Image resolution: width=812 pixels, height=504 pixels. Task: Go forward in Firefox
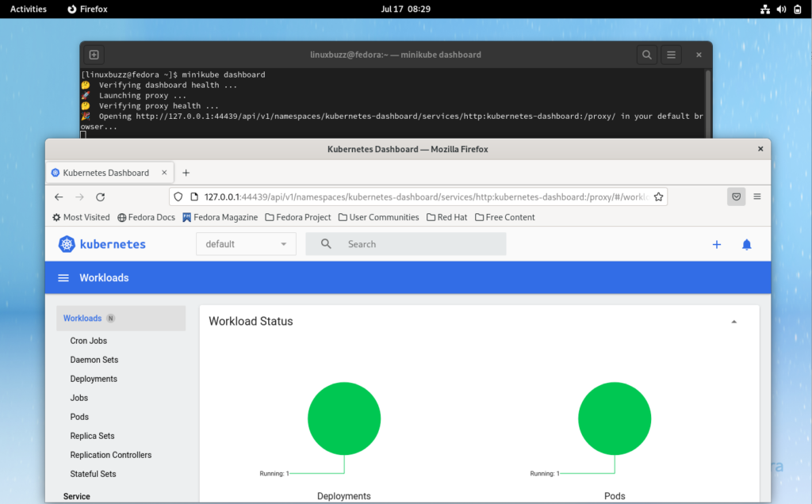pos(79,197)
